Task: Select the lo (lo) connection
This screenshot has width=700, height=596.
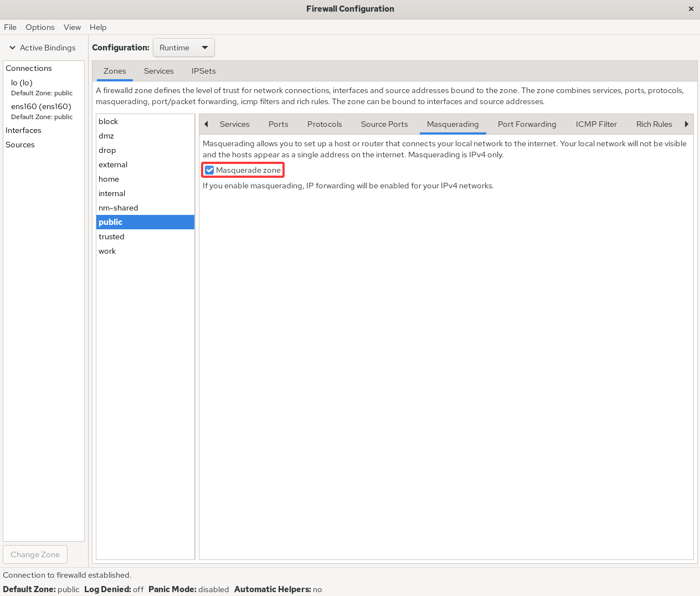Action: point(22,83)
